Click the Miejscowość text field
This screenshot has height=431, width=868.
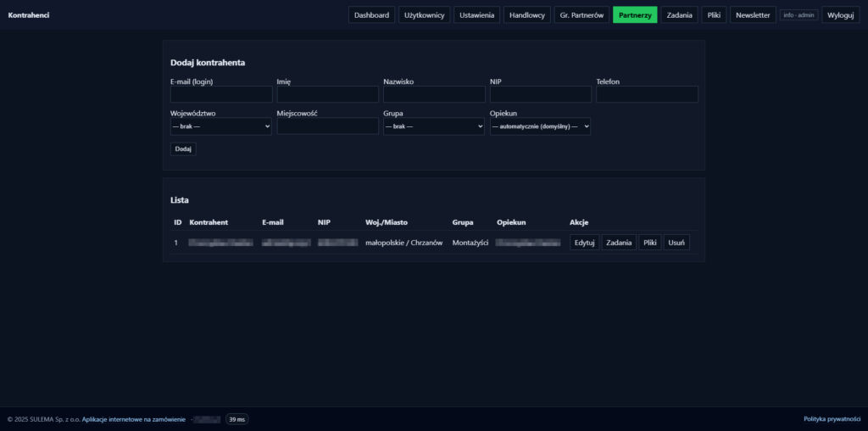point(327,126)
